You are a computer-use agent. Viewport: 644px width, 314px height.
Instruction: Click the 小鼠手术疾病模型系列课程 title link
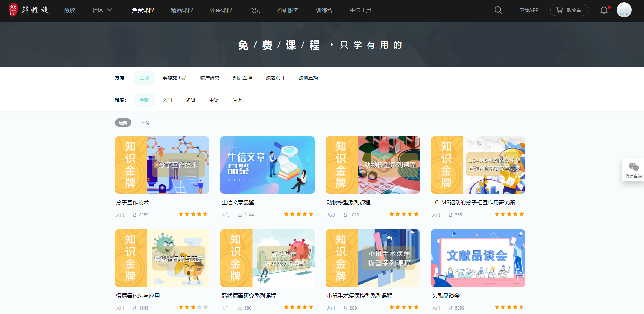click(360, 296)
